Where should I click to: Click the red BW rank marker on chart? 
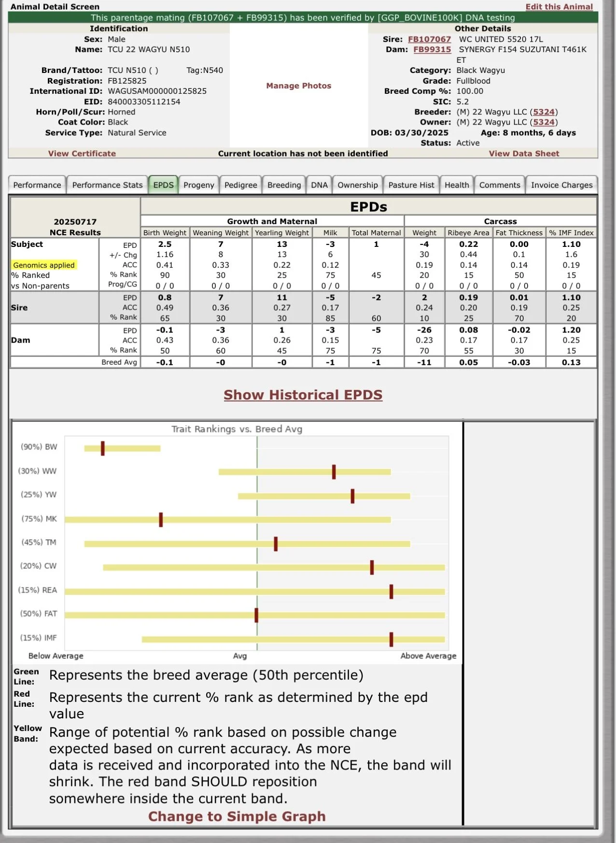103,448
